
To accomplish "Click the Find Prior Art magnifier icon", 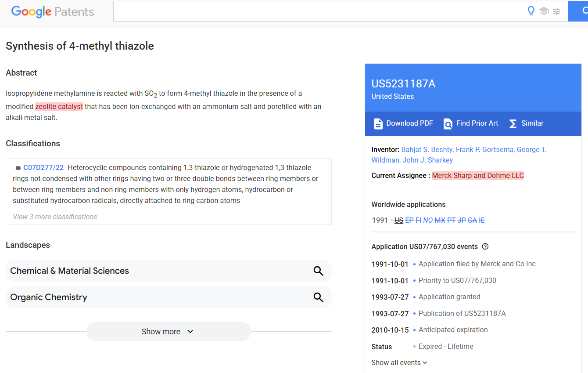I will point(448,124).
